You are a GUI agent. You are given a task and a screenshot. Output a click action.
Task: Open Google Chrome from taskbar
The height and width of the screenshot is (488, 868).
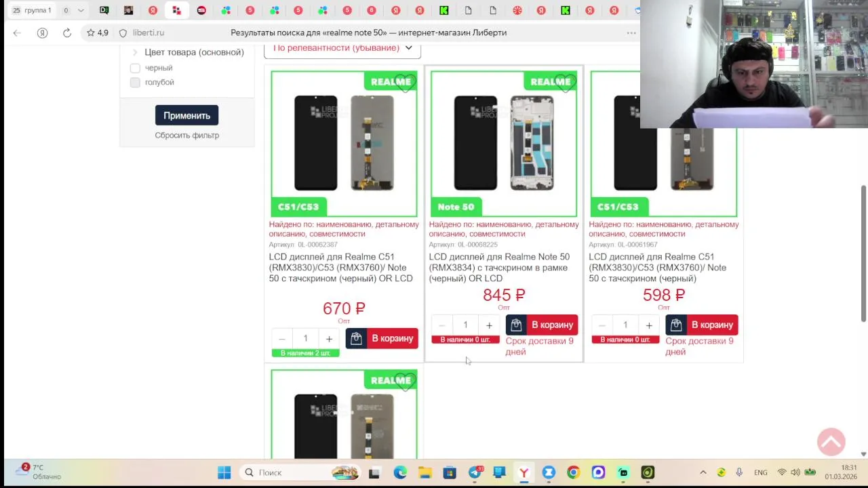[573, 472]
